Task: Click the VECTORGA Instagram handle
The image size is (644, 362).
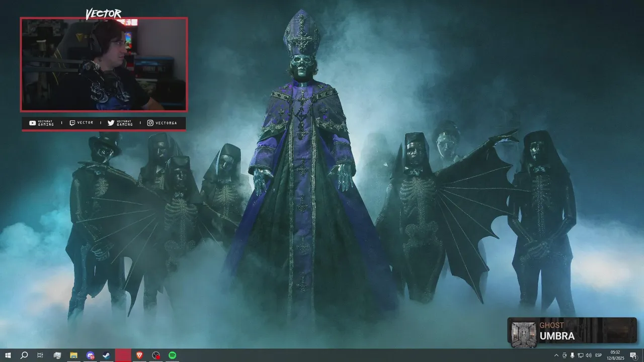Action: pyautogui.click(x=167, y=123)
